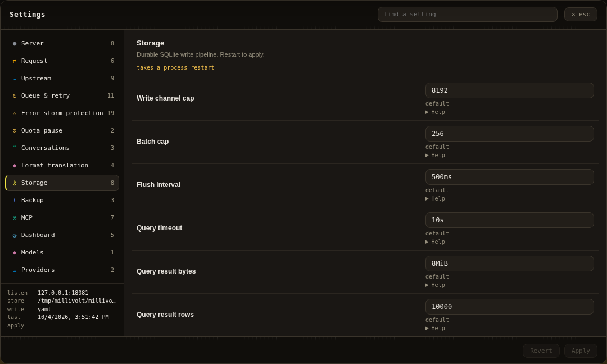Open Error storm protection settings
Viewport: 607px width, 364px height.
point(62,113)
